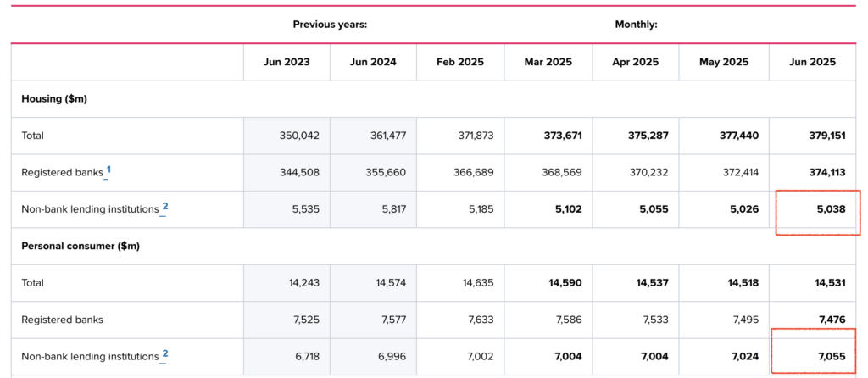This screenshot has width=868, height=378.
Task: Select the cell value 375,287
Action: [649, 135]
